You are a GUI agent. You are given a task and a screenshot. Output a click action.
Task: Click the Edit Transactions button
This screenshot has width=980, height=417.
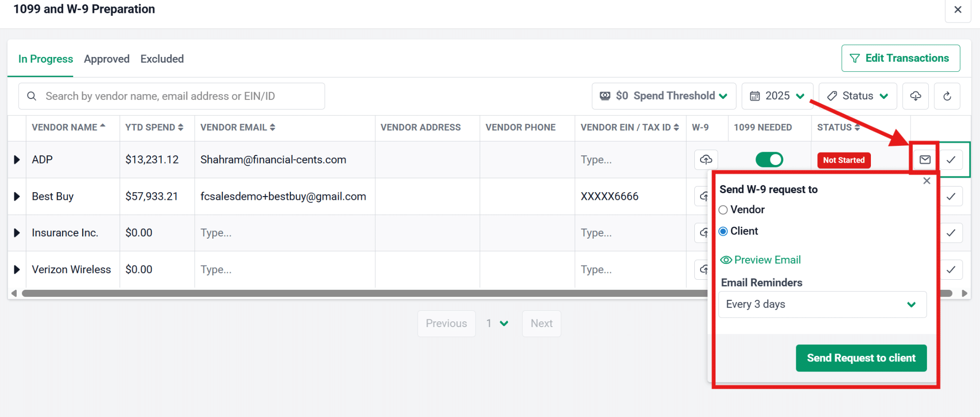point(901,58)
